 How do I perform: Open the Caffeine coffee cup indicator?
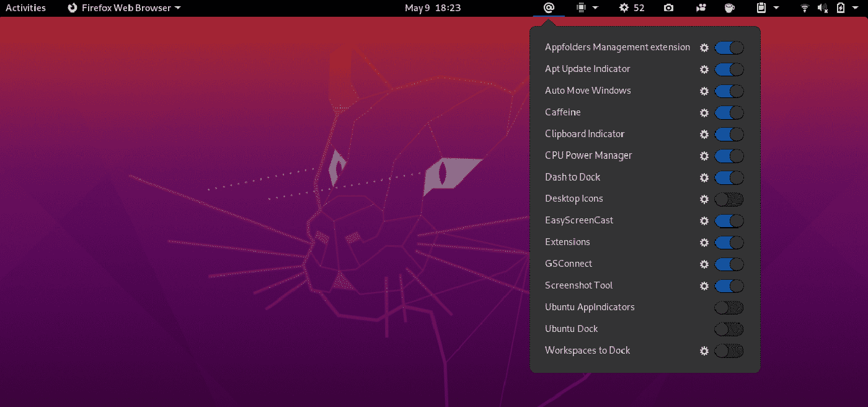729,8
